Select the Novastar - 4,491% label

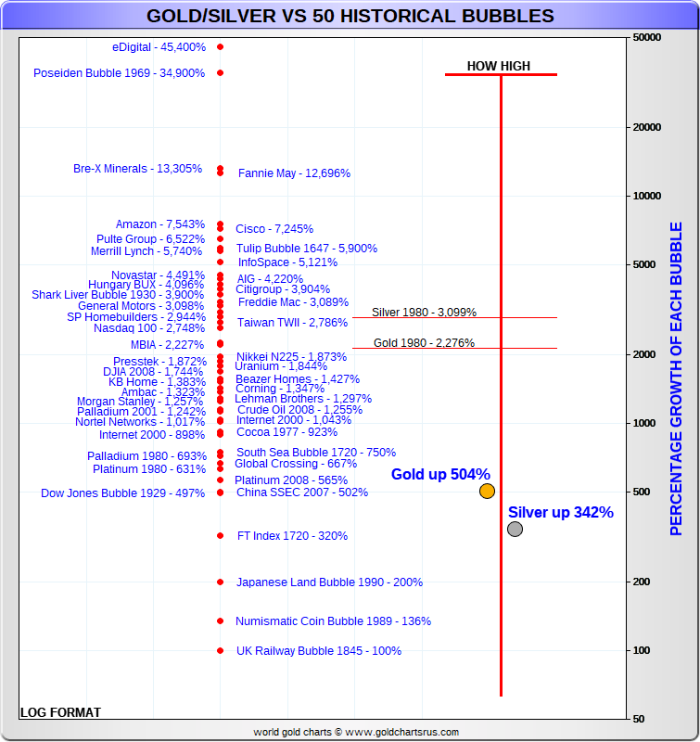158,275
